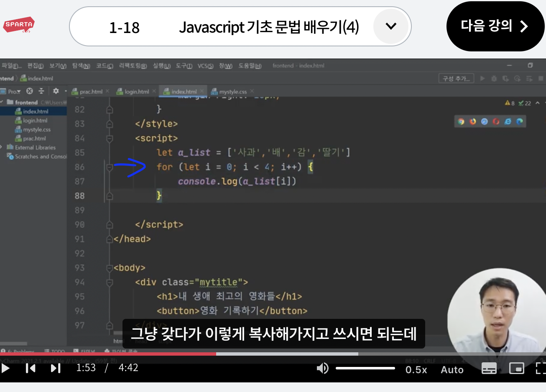Switch to the prac.html editor tab
The image size is (546, 392).
point(87,92)
